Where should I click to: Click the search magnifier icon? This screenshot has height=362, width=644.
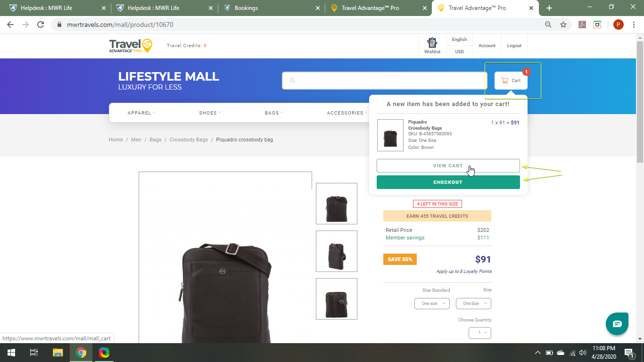(292, 81)
